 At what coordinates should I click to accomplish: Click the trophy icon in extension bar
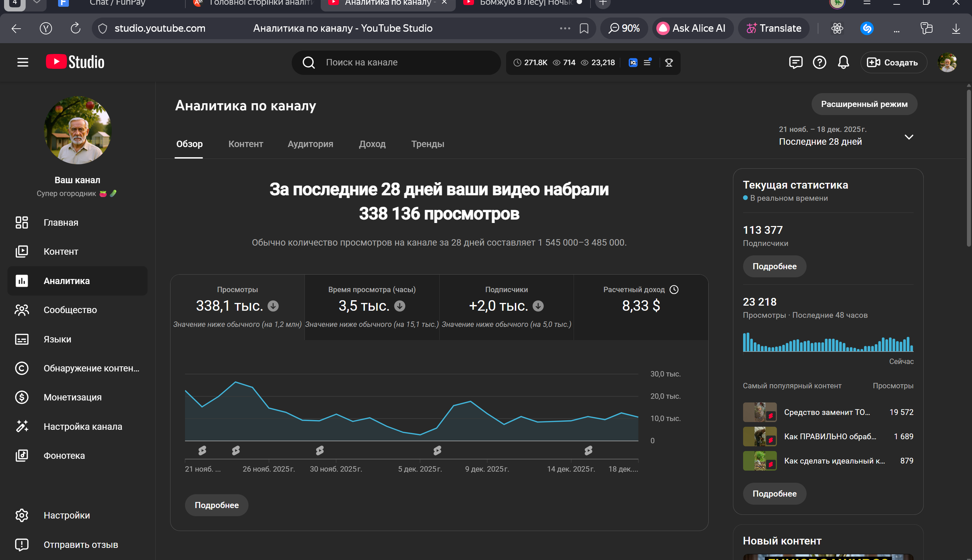[669, 62]
